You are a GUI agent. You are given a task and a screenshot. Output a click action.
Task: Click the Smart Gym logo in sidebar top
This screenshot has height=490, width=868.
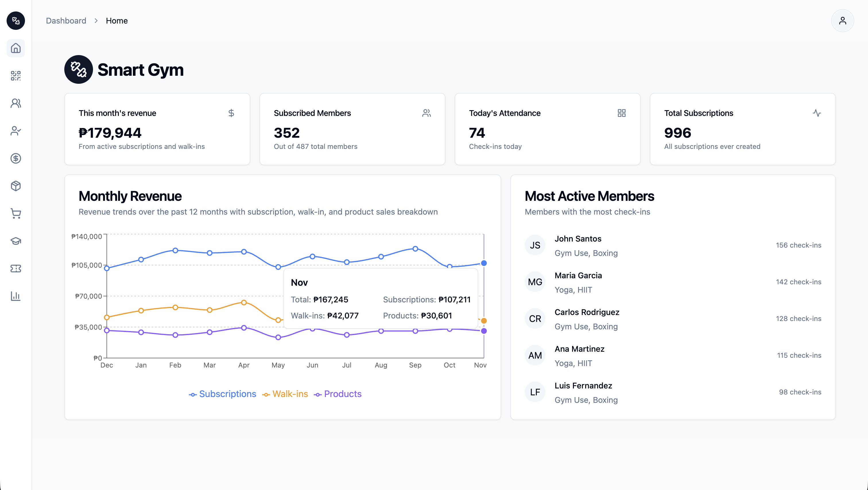tap(15, 21)
